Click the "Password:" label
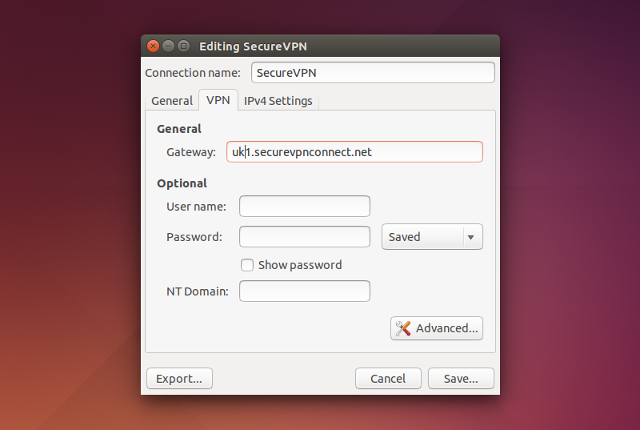 (x=194, y=237)
